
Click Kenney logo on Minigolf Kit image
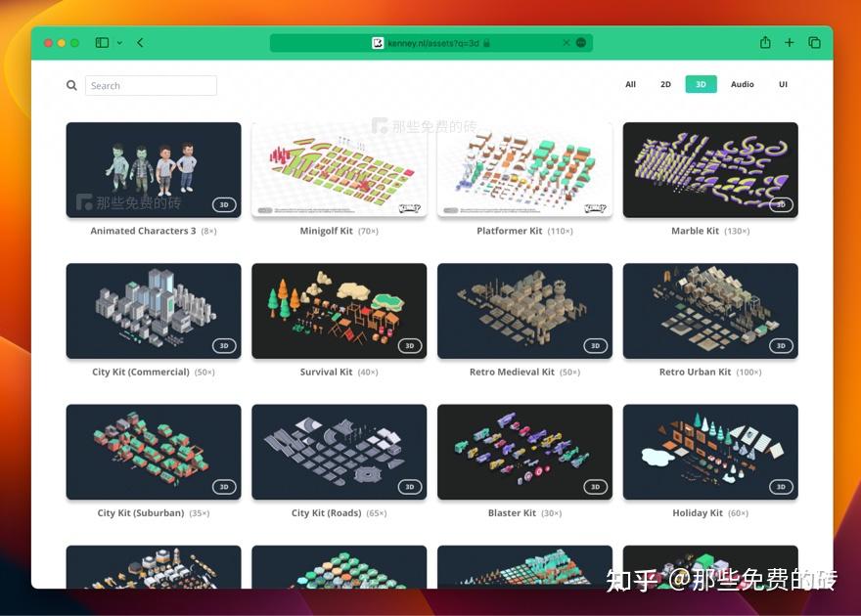pos(410,208)
